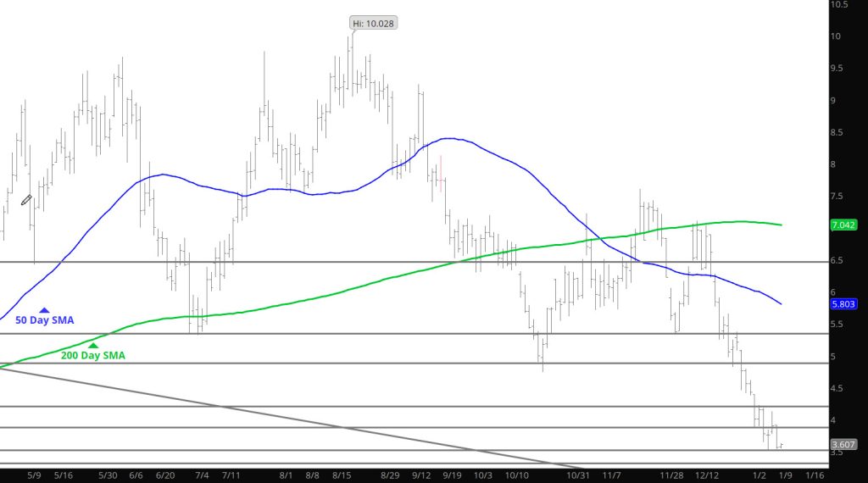Viewport: 868px width, 483px height.
Task: Select the 1/16 date on time axis
Action: [814, 475]
